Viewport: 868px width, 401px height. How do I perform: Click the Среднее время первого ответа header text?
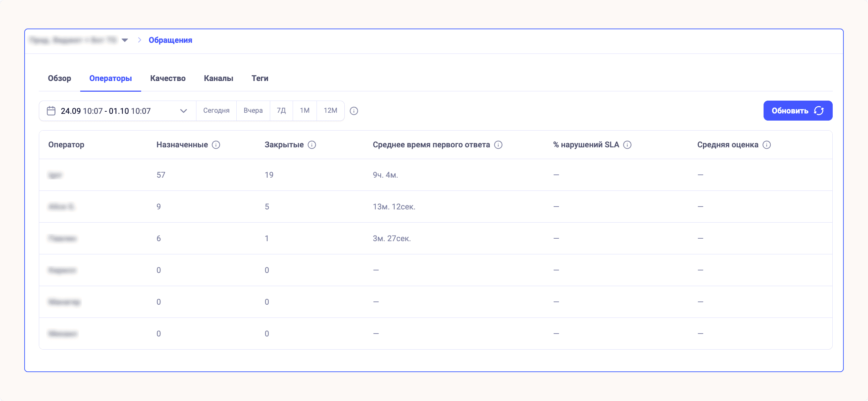431,145
